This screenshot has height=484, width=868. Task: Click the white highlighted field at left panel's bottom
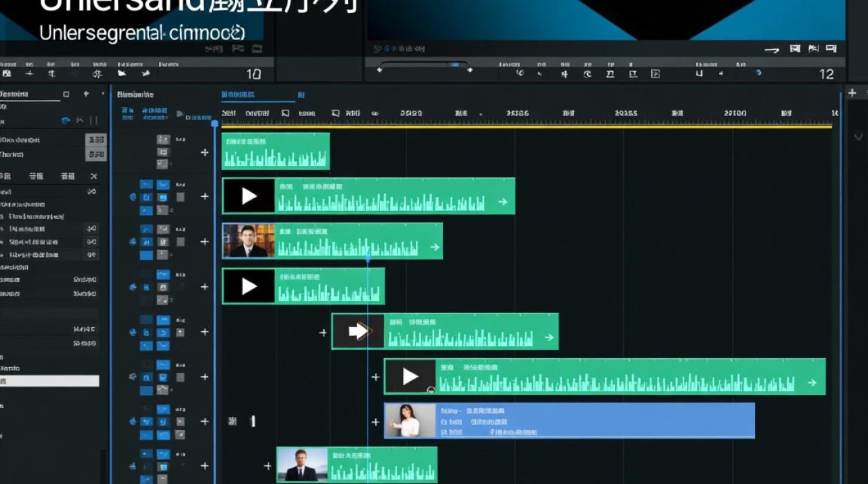[50, 381]
